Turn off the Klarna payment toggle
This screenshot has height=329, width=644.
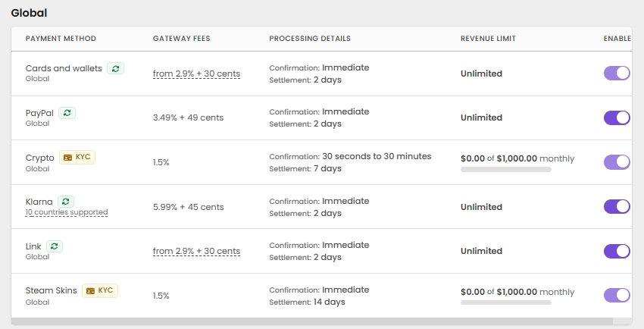617,206
